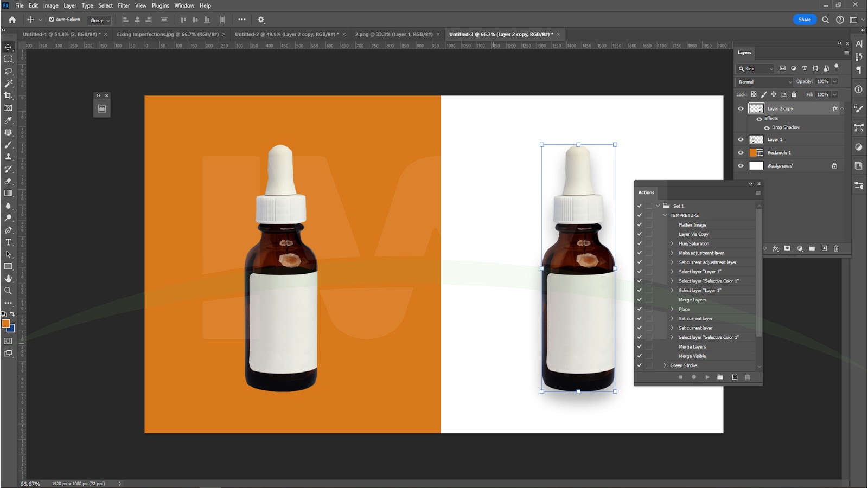This screenshot has width=868, height=488.
Task: Open the Layers panel flyout menu
Action: point(846,53)
